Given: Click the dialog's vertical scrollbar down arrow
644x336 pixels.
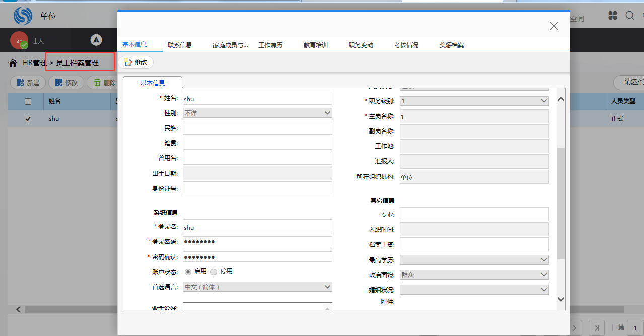Looking at the screenshot, I should [561, 299].
